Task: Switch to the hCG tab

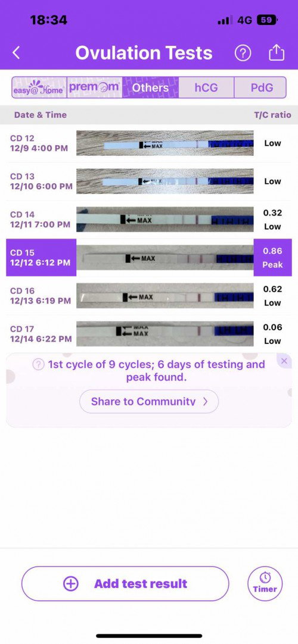Action: 206,87
